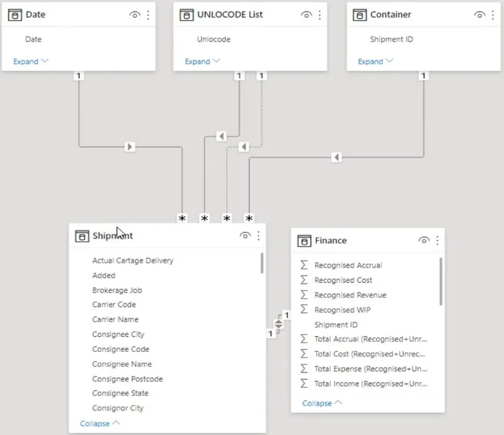Click the Container table title
The height and width of the screenshot is (435, 504).
click(391, 14)
